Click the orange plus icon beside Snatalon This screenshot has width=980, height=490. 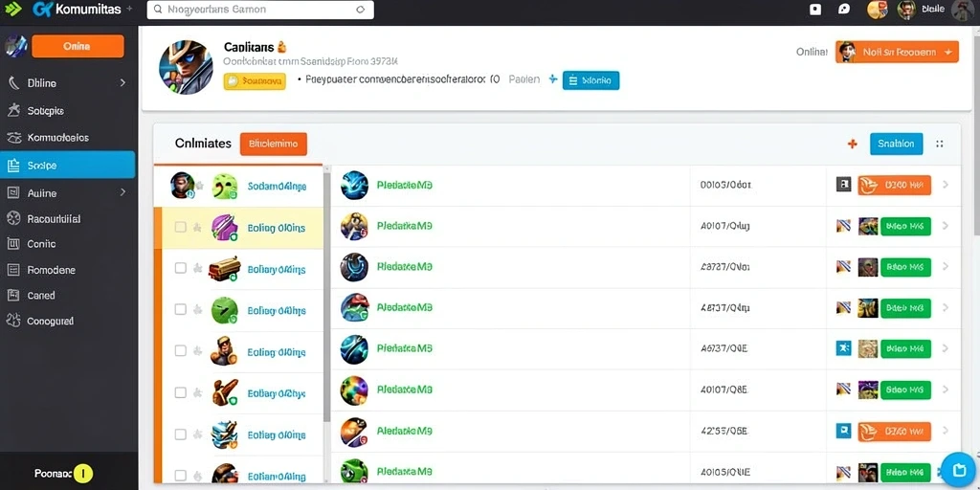point(852,144)
